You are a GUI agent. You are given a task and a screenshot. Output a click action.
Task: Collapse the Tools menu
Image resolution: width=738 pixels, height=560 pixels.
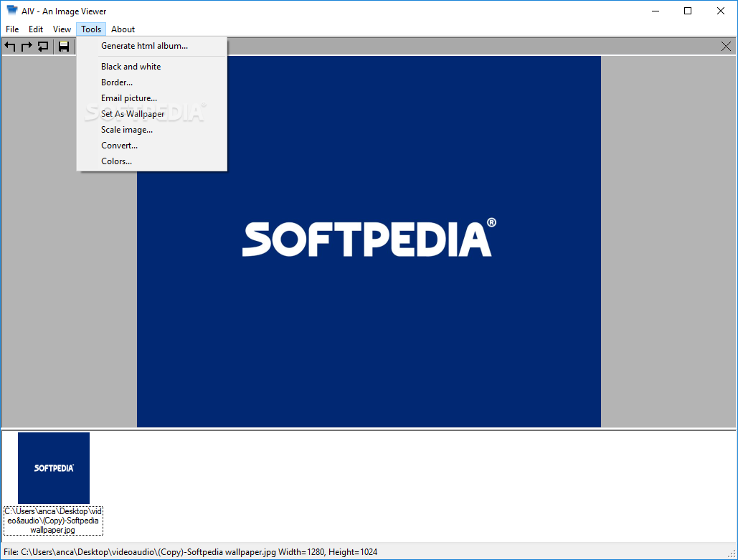point(91,29)
